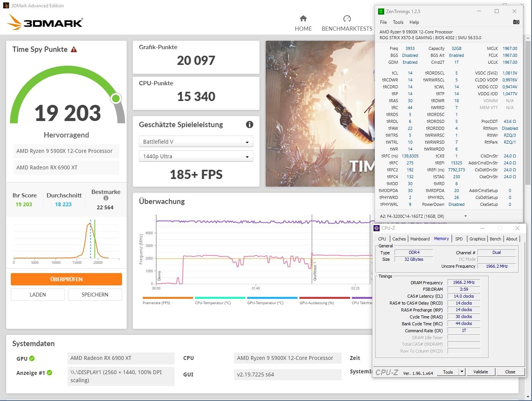Switch to CPU-Z About tab
The image size is (532, 401).
pos(512,239)
